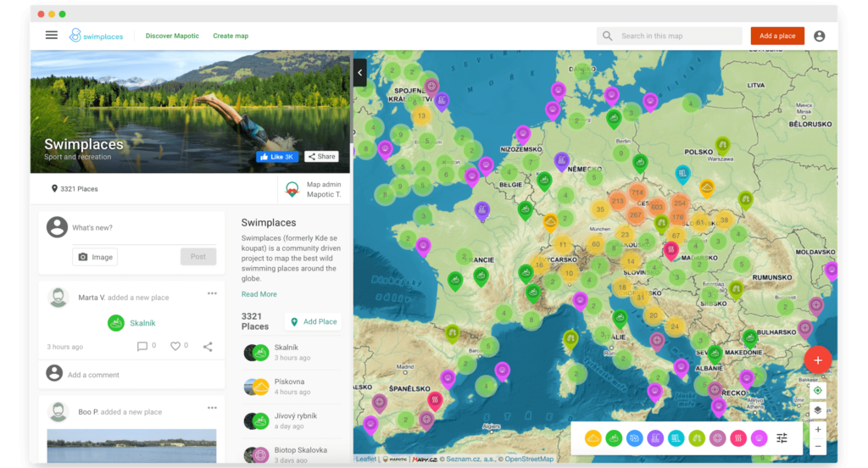
Task: Click the teal dam pin in Poland
Action: 682,174
